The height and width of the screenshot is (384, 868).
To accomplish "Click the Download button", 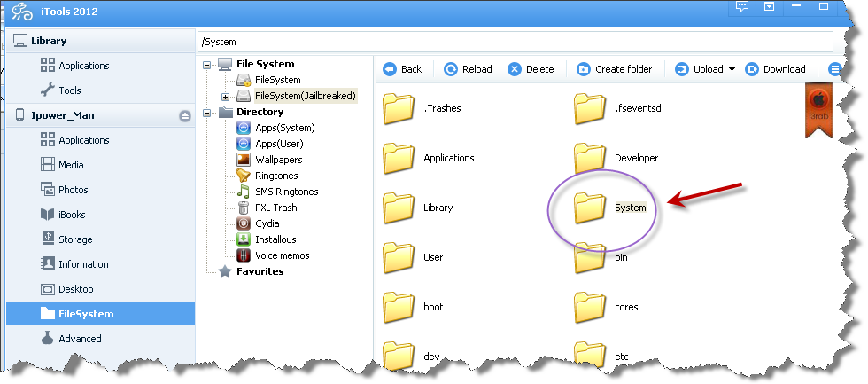I will (775, 69).
